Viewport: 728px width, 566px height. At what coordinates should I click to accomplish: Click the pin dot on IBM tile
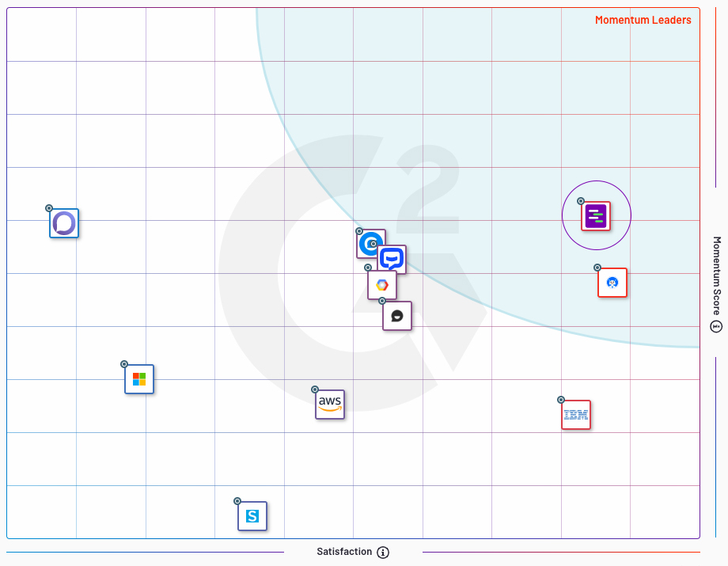561,400
